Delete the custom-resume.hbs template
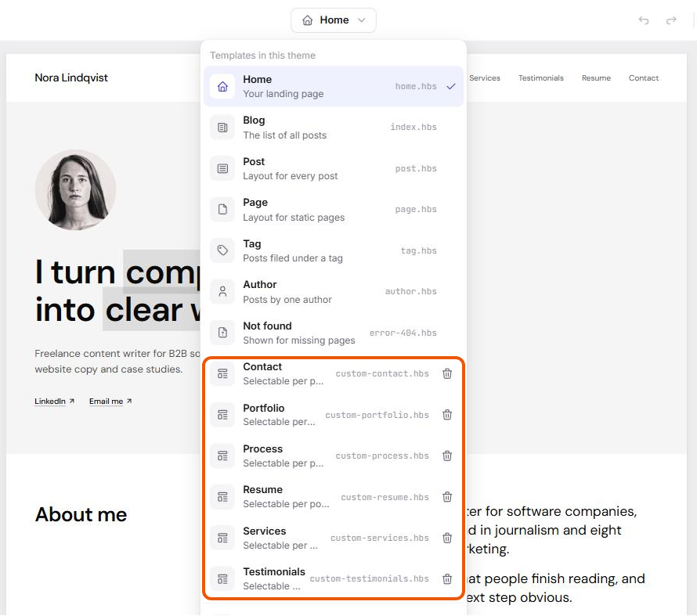 tap(447, 497)
